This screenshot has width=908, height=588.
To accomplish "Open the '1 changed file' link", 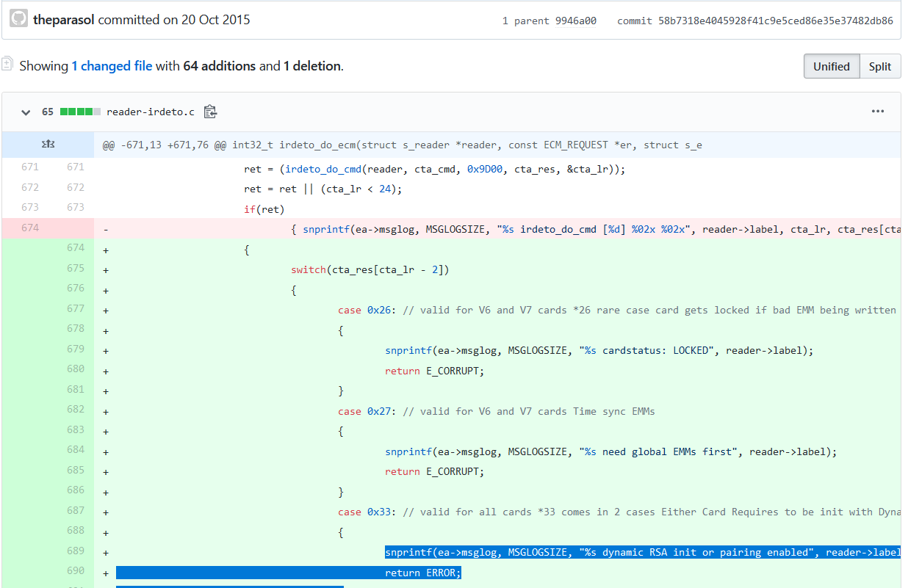I will coord(112,66).
